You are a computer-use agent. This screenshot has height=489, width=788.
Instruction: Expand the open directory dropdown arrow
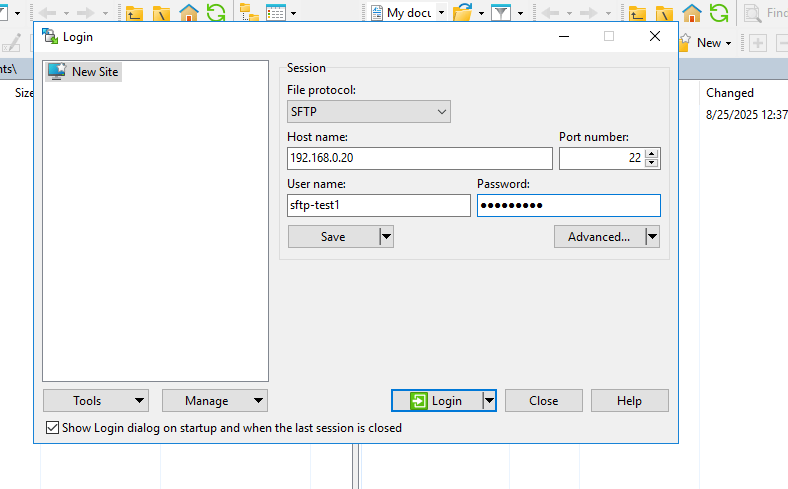pyautogui.click(x=481, y=13)
